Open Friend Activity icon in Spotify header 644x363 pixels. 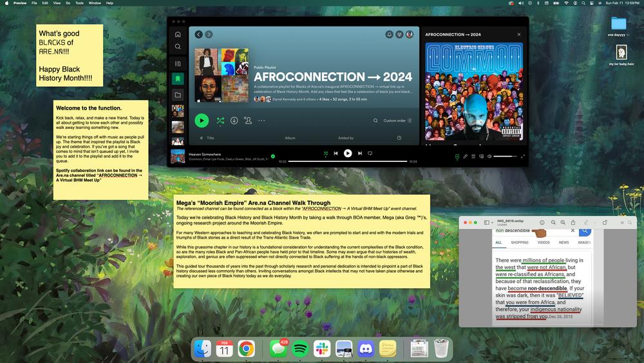click(x=399, y=35)
